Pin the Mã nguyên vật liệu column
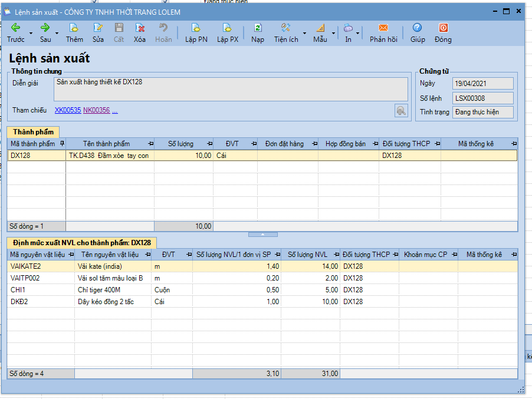This screenshot has height=399, width=532. [71, 254]
